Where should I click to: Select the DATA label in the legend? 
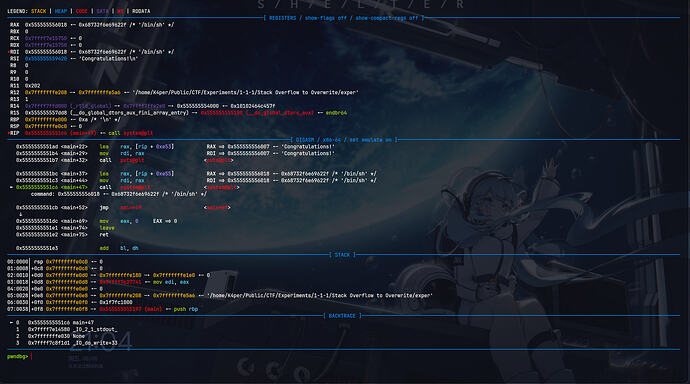click(103, 11)
